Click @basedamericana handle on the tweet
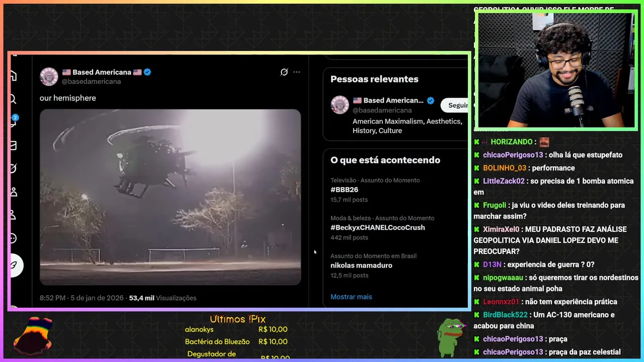Screen dimensions: 644x362 click(x=91, y=81)
